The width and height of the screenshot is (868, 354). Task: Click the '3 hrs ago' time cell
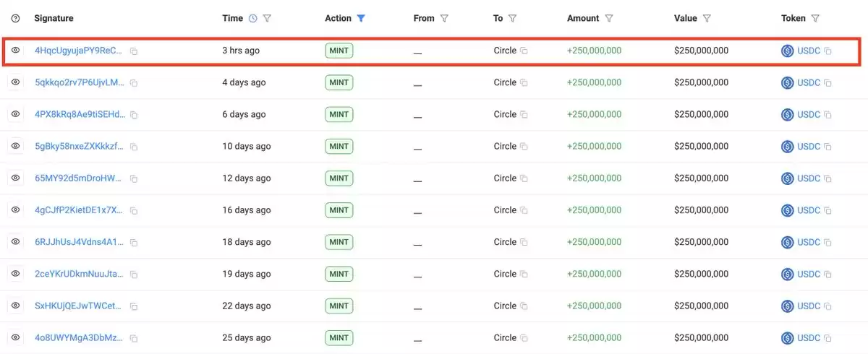click(x=241, y=51)
